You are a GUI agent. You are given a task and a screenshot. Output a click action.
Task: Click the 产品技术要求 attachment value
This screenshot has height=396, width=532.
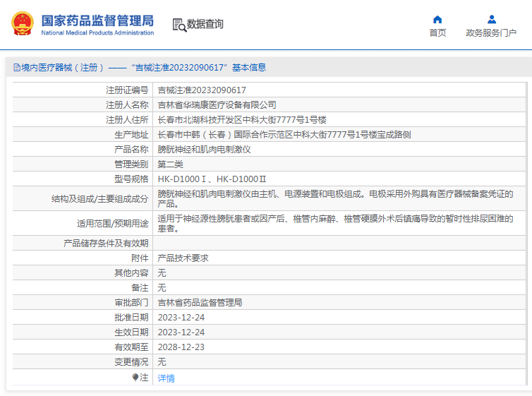point(183,258)
